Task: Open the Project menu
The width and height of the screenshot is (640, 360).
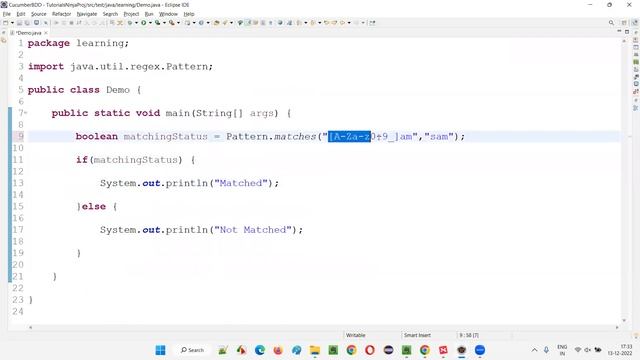Action: click(131, 14)
